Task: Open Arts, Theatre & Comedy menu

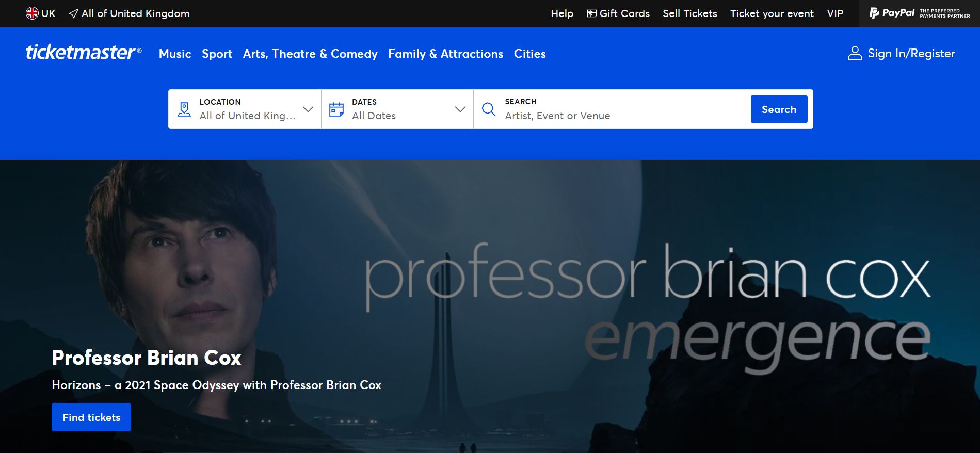Action: (x=310, y=54)
